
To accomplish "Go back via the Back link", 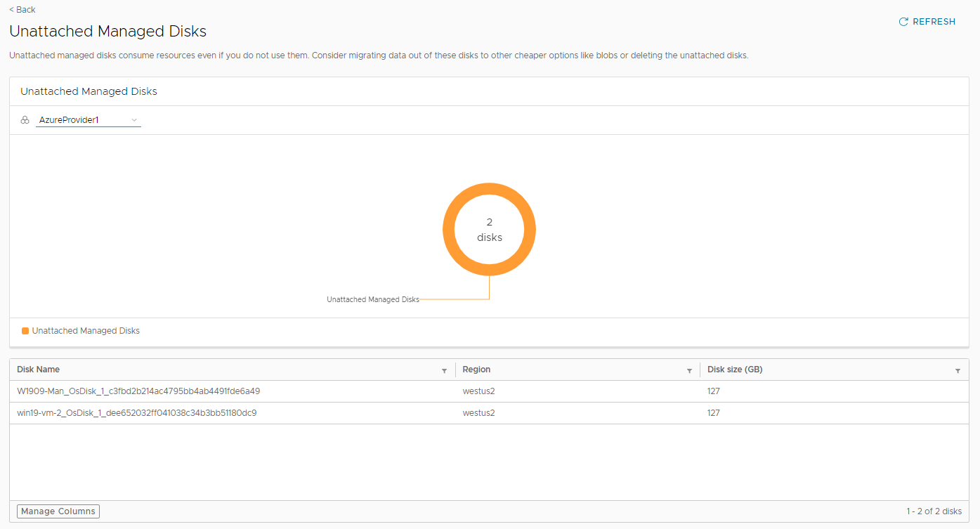I will pos(22,9).
